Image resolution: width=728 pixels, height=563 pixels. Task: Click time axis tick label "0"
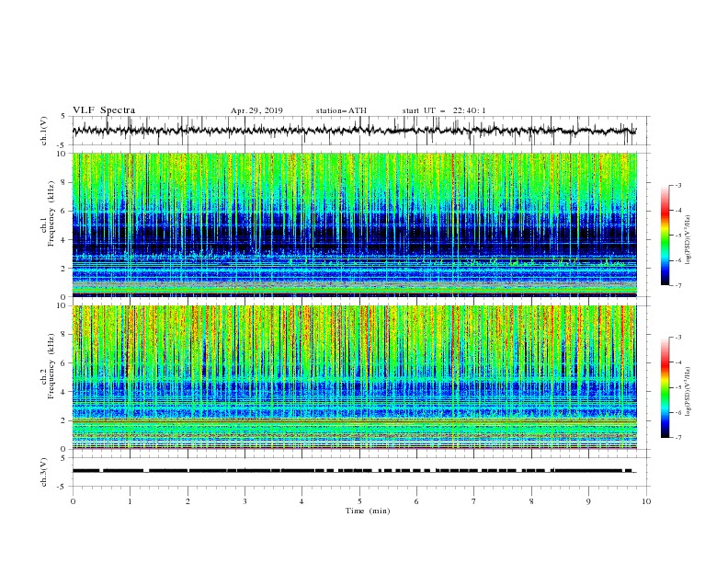73,501
